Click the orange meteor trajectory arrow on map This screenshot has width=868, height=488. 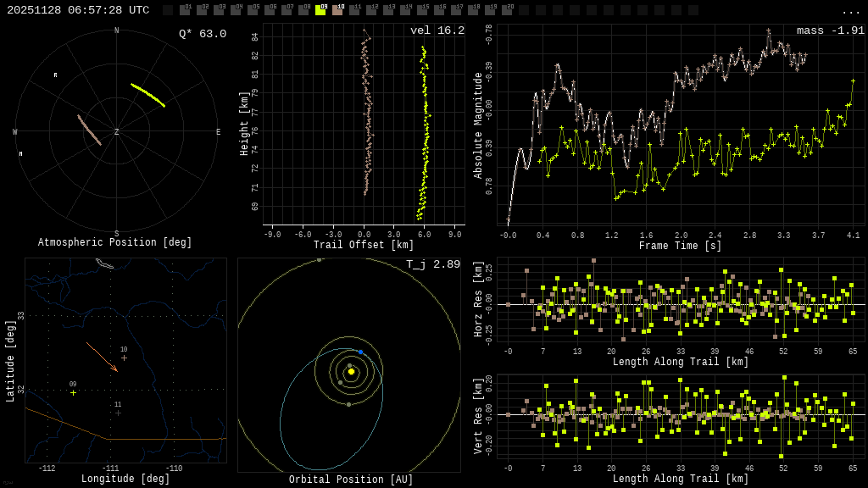coord(101,356)
